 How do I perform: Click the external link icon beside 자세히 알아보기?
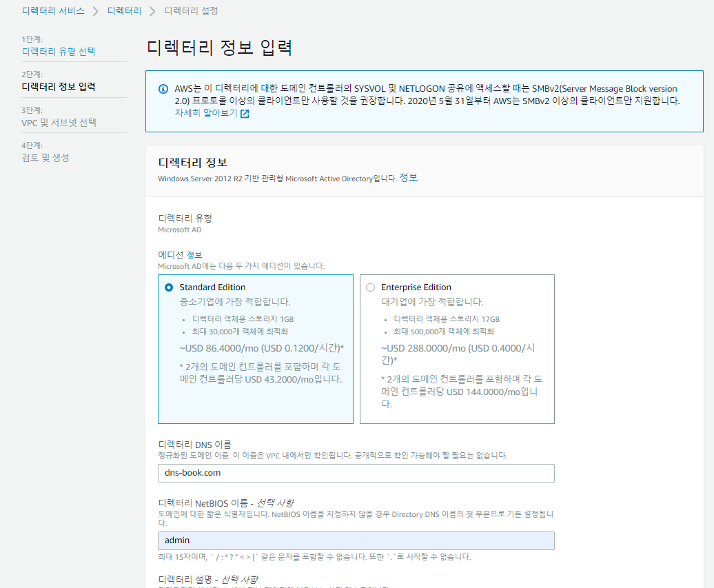click(x=245, y=114)
